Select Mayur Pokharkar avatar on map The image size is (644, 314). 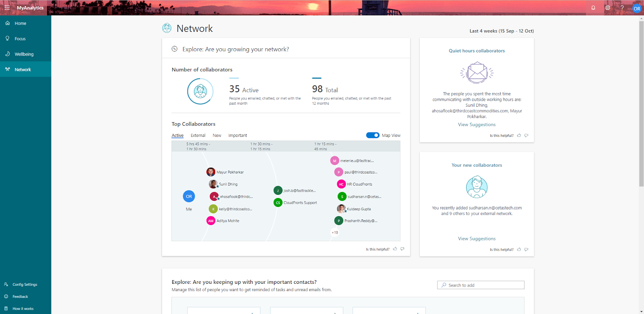(211, 172)
